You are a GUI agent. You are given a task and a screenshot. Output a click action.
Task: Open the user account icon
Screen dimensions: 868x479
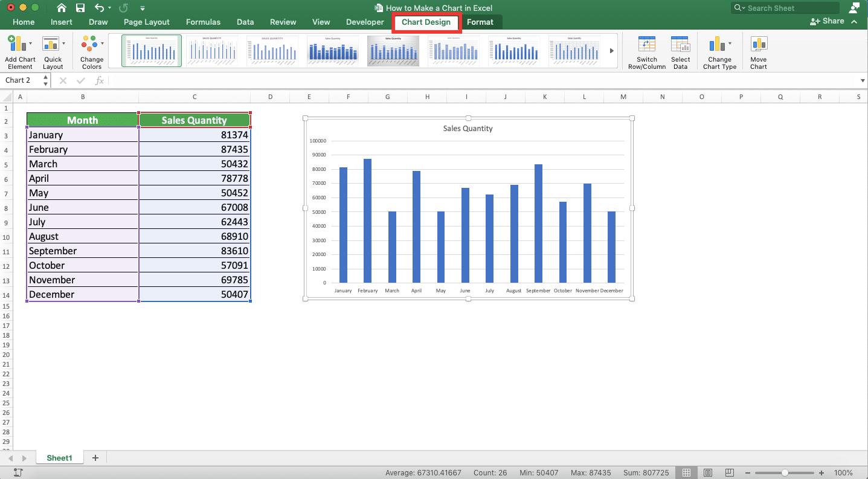pyautogui.click(x=854, y=8)
